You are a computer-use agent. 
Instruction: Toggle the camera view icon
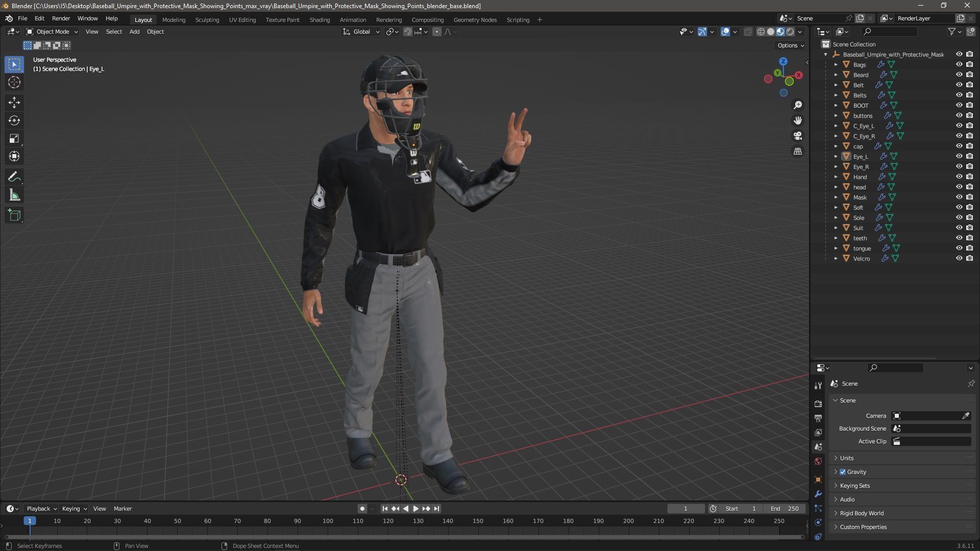pos(797,136)
